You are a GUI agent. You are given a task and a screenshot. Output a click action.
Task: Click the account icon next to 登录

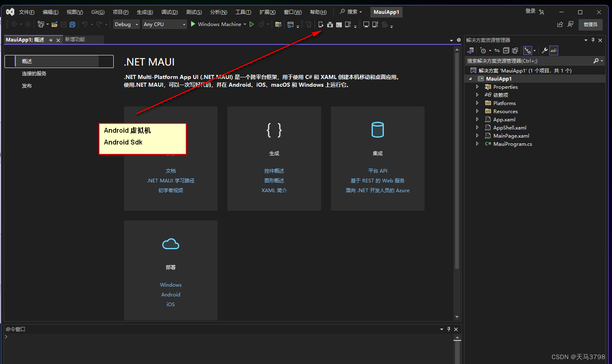542,12
